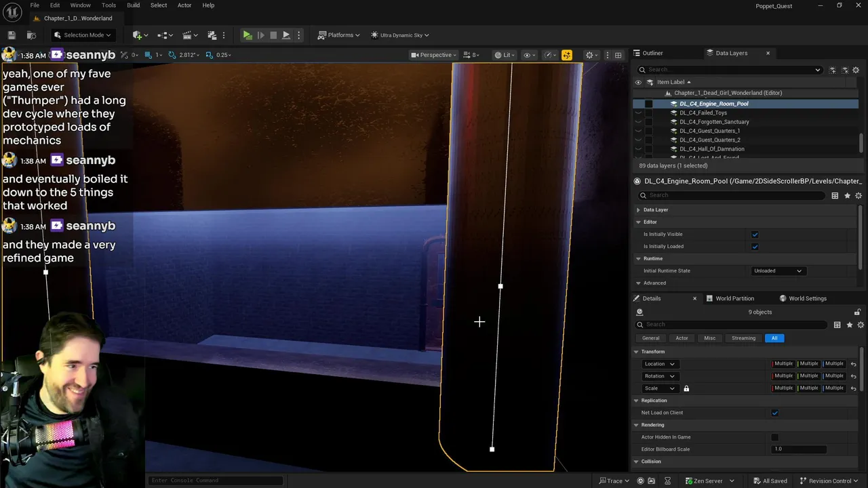The image size is (868, 488).
Task: Select Streaming filter button
Action: pyautogui.click(x=743, y=338)
